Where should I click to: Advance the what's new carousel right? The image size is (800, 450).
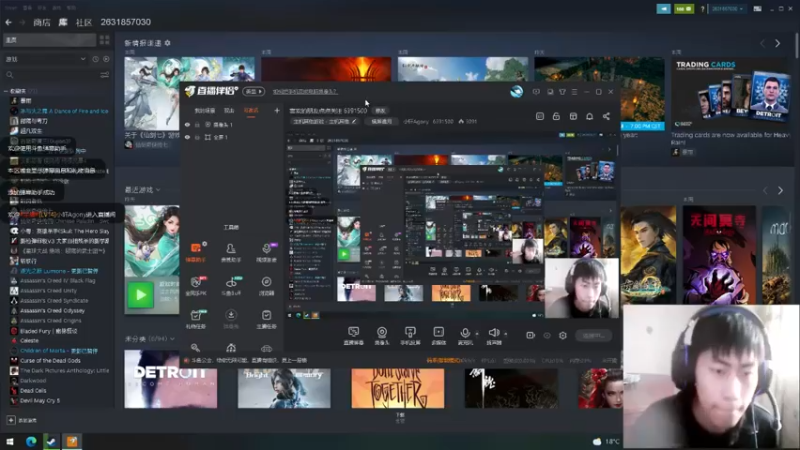(x=778, y=44)
